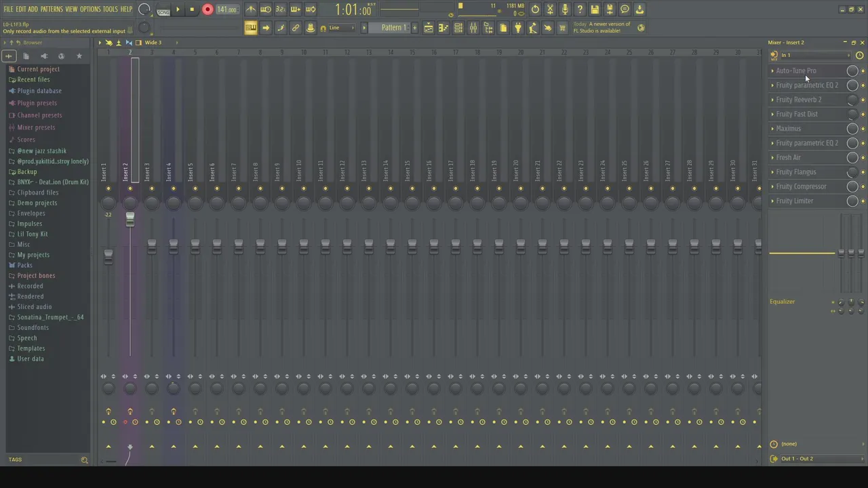The image size is (868, 488).
Task: Open the plugin picker plug icon
Action: coord(518,28)
